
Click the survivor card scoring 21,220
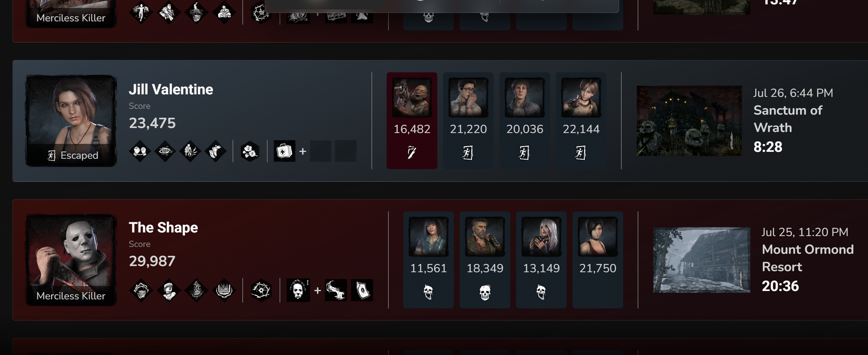[x=468, y=121]
